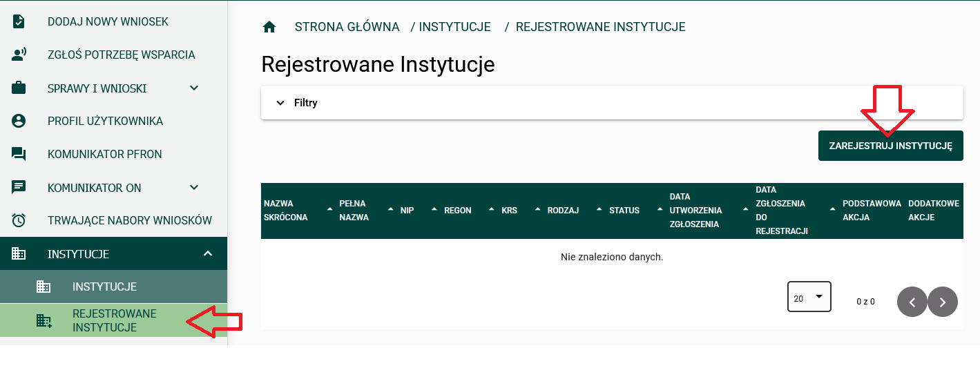Sort by the Nazwa skrócona column arrow
The image size is (980, 377).
pyautogui.click(x=329, y=209)
